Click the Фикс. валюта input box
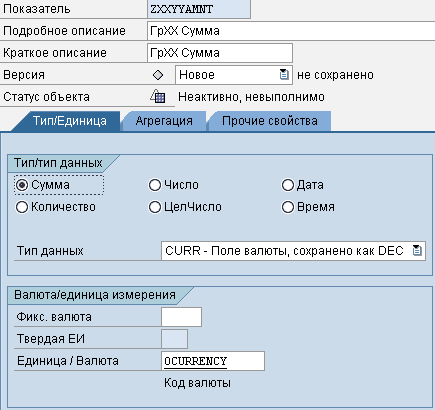Viewport: 435px width, 410px height. (x=181, y=317)
